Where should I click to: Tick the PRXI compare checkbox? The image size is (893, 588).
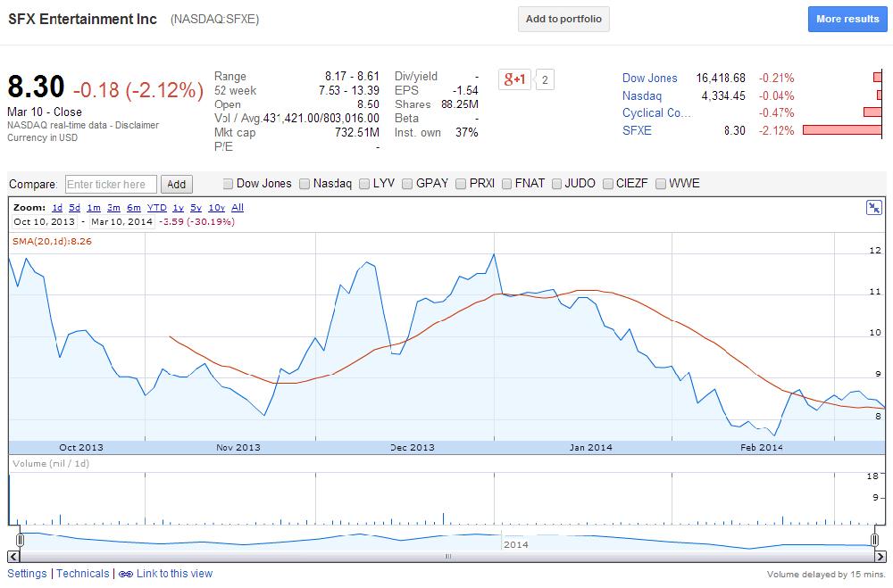[x=461, y=184]
